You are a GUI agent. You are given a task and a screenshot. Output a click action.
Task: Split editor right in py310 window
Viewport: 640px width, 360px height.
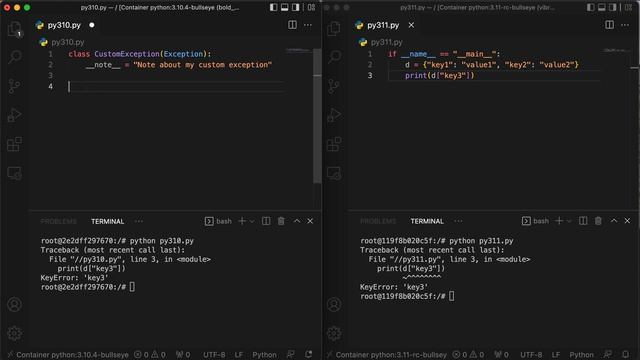(292, 25)
